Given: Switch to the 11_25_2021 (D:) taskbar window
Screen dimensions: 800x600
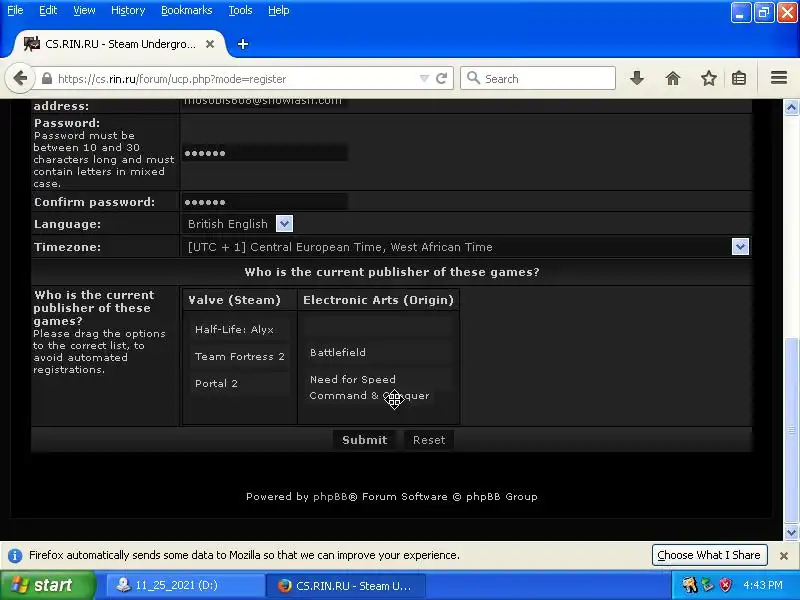Looking at the screenshot, I should click(185, 585).
